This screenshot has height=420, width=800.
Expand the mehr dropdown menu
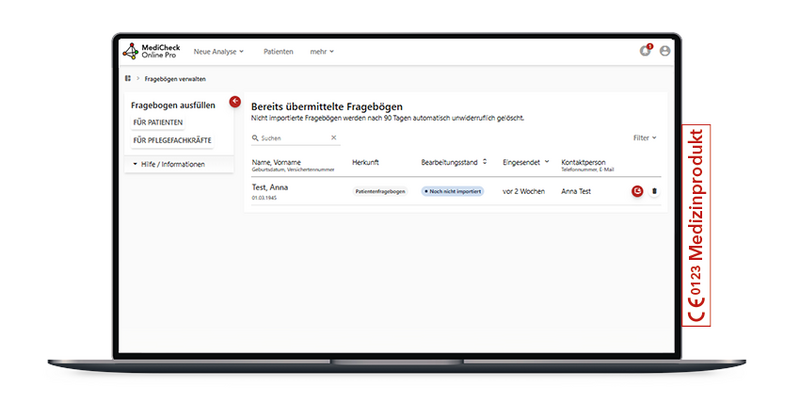pos(322,51)
